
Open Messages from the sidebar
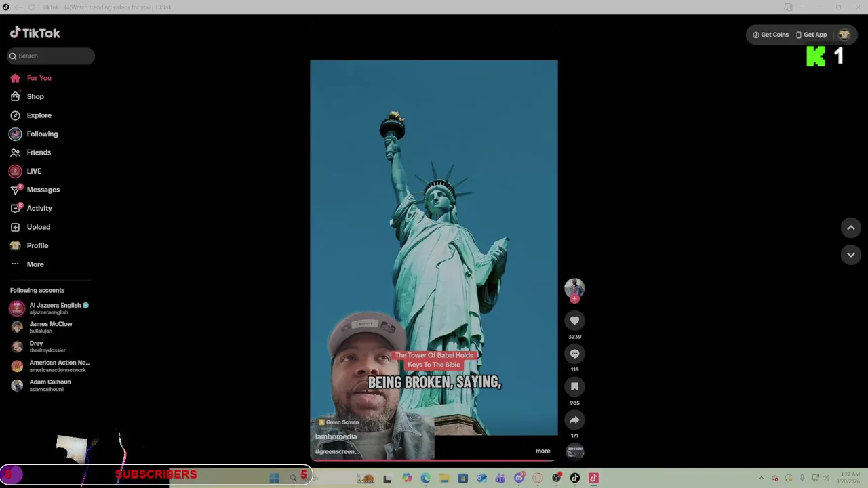click(43, 190)
